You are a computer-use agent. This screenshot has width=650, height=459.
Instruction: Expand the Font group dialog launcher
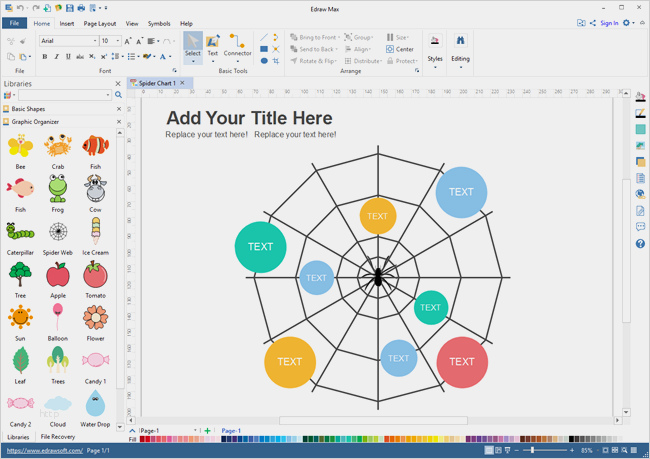point(175,70)
